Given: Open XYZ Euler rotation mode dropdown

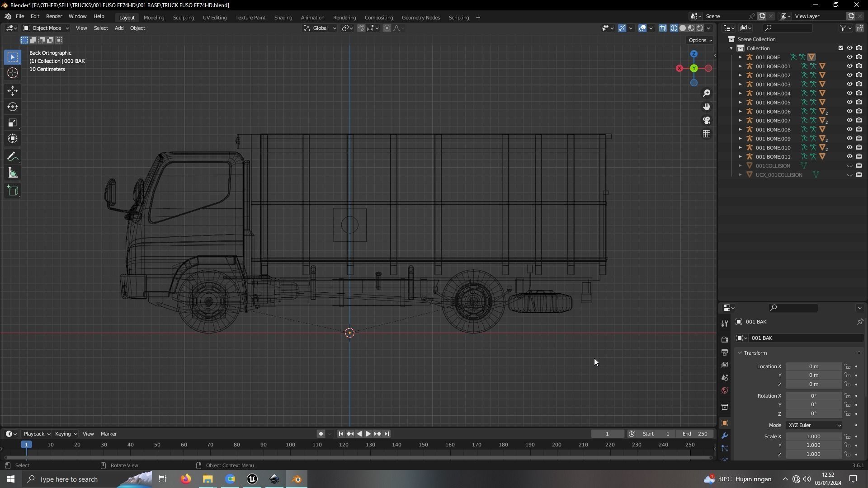Looking at the screenshot, I should pos(814,425).
